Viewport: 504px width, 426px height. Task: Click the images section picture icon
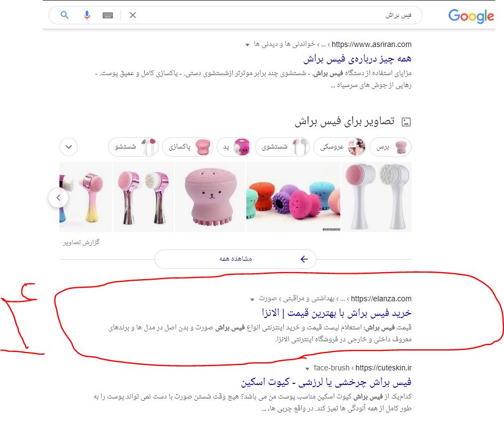click(406, 122)
